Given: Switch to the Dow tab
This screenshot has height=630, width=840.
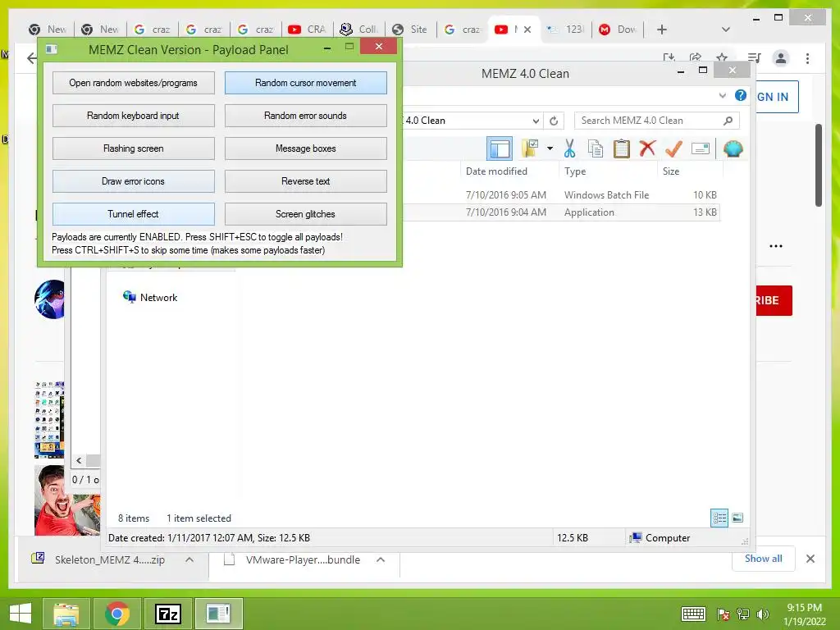Looking at the screenshot, I should tap(618, 30).
